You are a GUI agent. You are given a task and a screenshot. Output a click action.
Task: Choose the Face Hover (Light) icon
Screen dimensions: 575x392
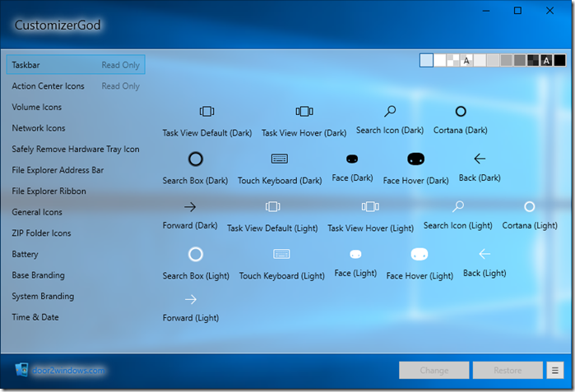point(420,254)
